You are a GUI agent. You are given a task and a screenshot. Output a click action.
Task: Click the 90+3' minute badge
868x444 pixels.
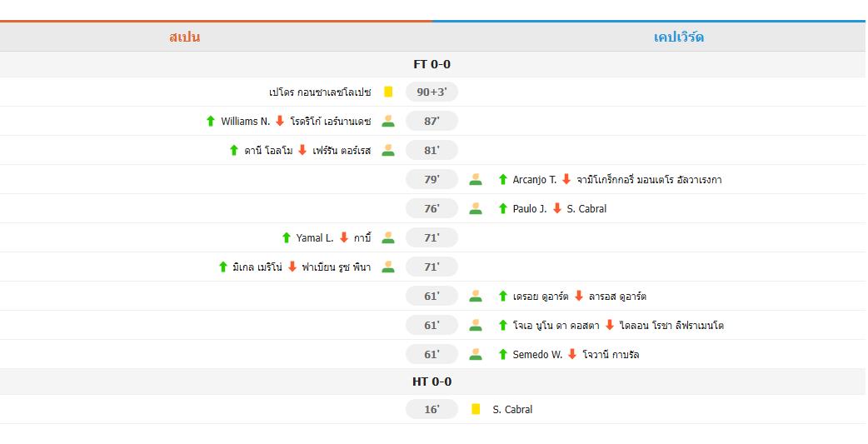point(432,92)
